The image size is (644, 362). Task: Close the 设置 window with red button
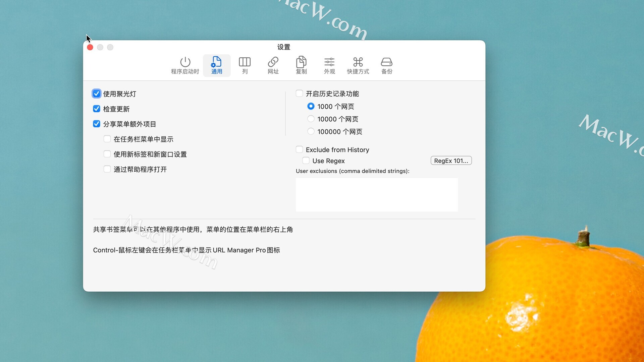click(x=90, y=47)
